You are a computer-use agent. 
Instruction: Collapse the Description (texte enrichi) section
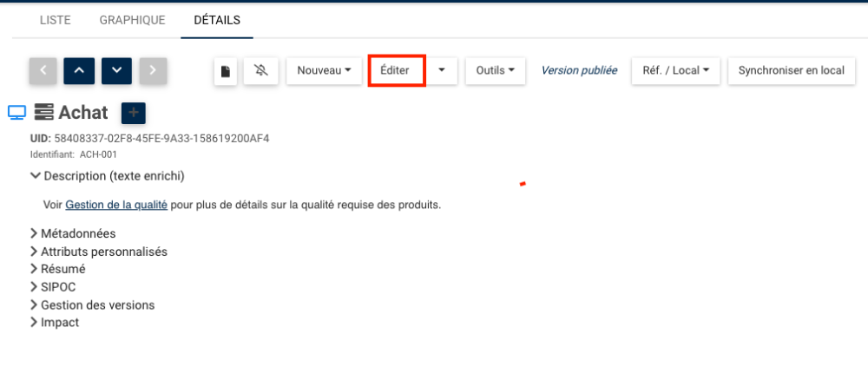tap(108, 176)
